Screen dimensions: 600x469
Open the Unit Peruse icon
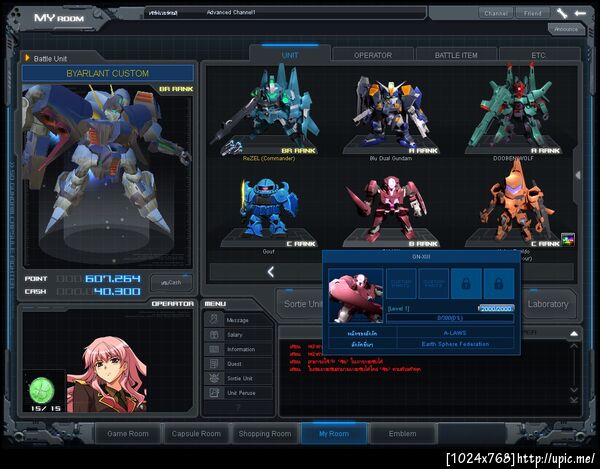pyautogui.click(x=214, y=392)
